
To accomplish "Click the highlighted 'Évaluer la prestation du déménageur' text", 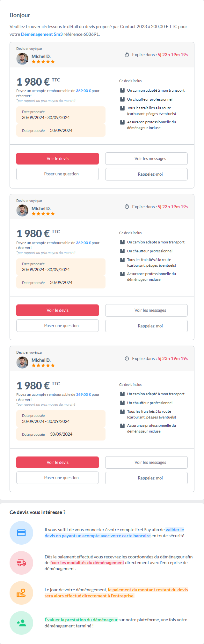I will point(81,620).
